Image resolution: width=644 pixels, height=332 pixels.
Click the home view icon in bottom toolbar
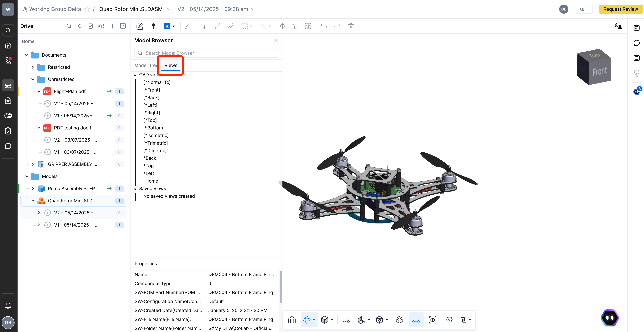click(x=292, y=320)
